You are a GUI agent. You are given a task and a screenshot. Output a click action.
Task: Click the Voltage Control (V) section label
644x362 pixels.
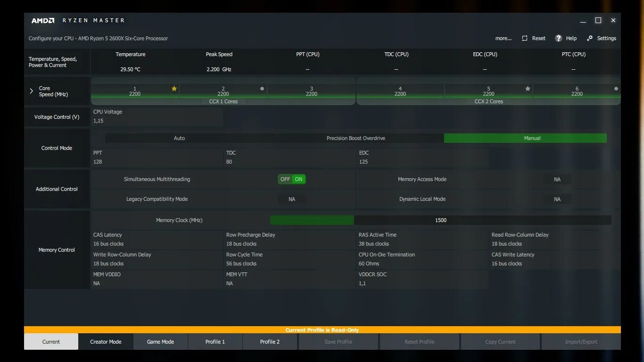pyautogui.click(x=57, y=117)
